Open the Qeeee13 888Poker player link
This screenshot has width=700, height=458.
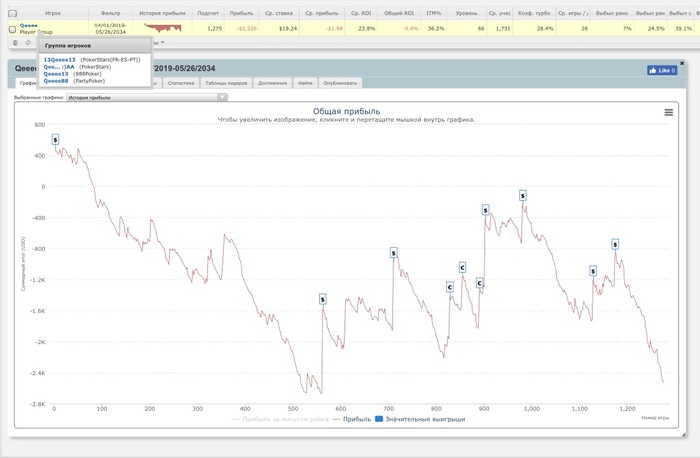[x=56, y=74]
